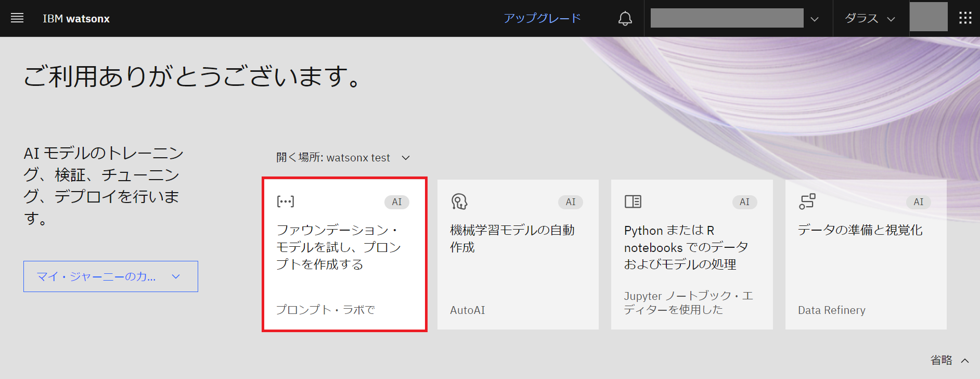Click ご利用ありがとうございます heading
Viewport: 980px width, 379px height.
pos(192,77)
